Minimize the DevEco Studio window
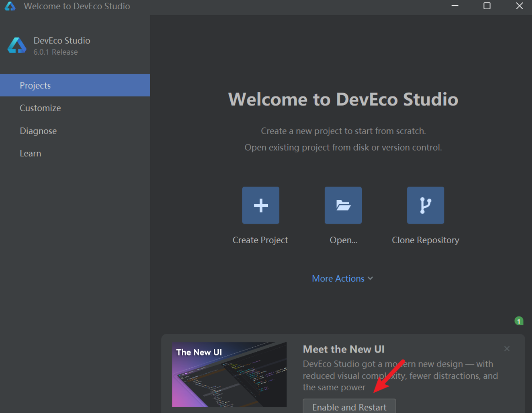The width and height of the screenshot is (532, 413). 455,6
